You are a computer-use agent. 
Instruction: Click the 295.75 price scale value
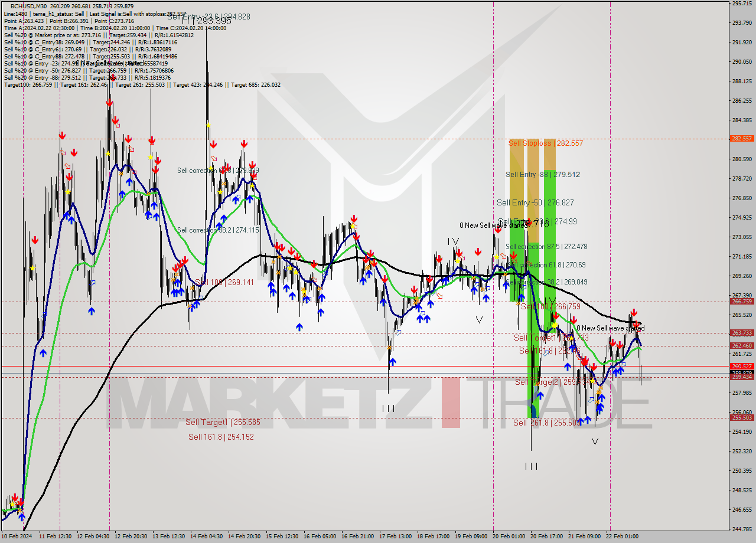click(x=741, y=4)
